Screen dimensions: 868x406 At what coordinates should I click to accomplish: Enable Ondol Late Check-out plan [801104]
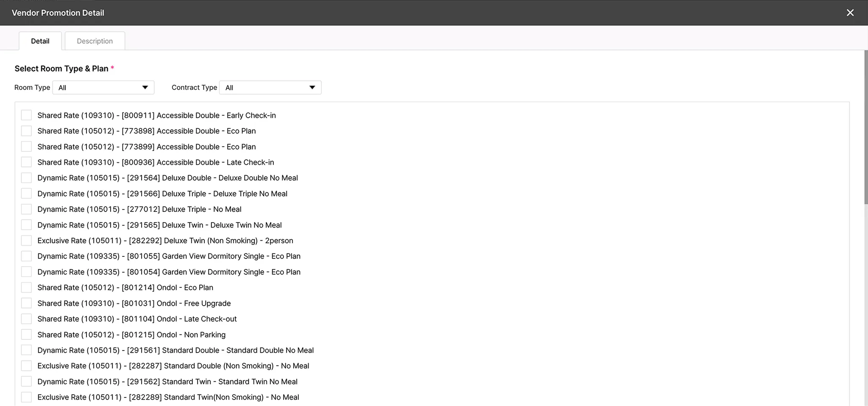point(26,319)
